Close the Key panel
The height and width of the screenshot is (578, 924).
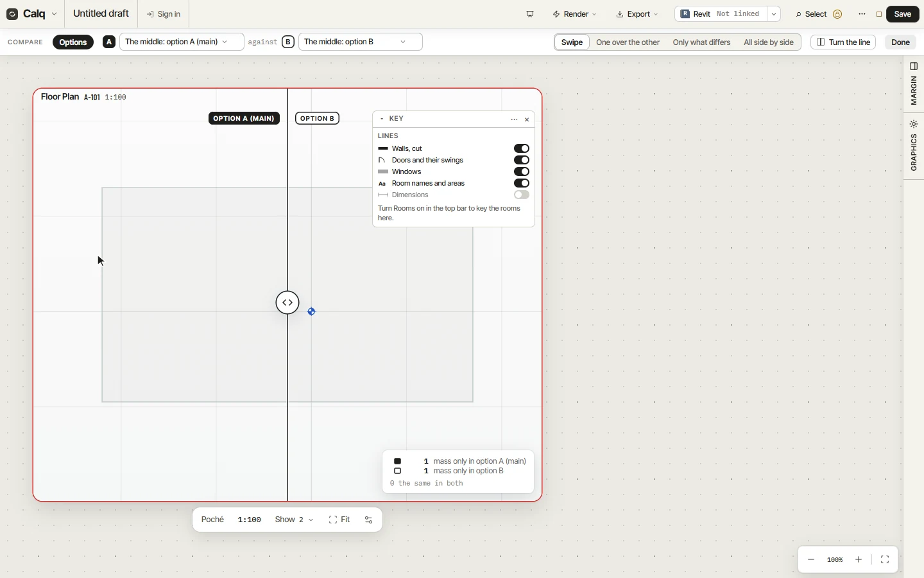(527, 119)
